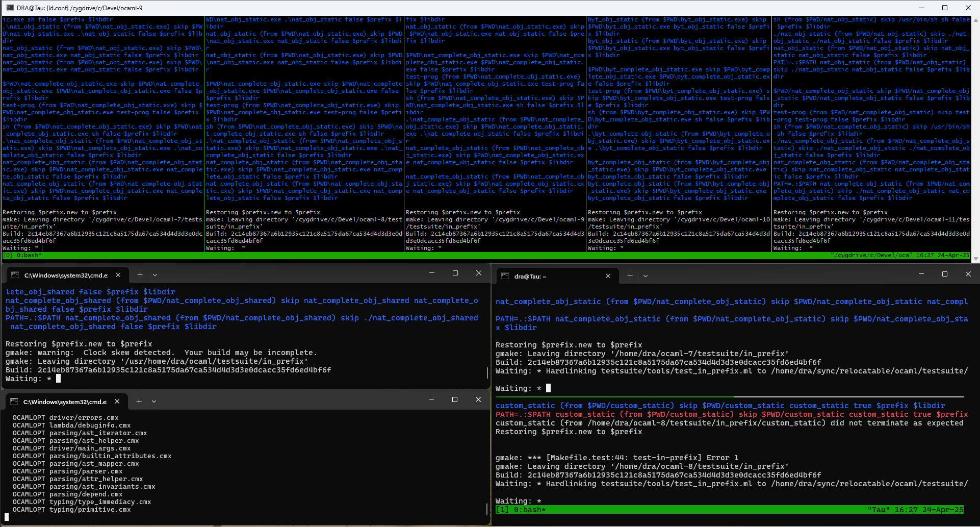
Task: Click terminal icon in DRA@Tau ld.conf title bar
Action: pos(10,8)
